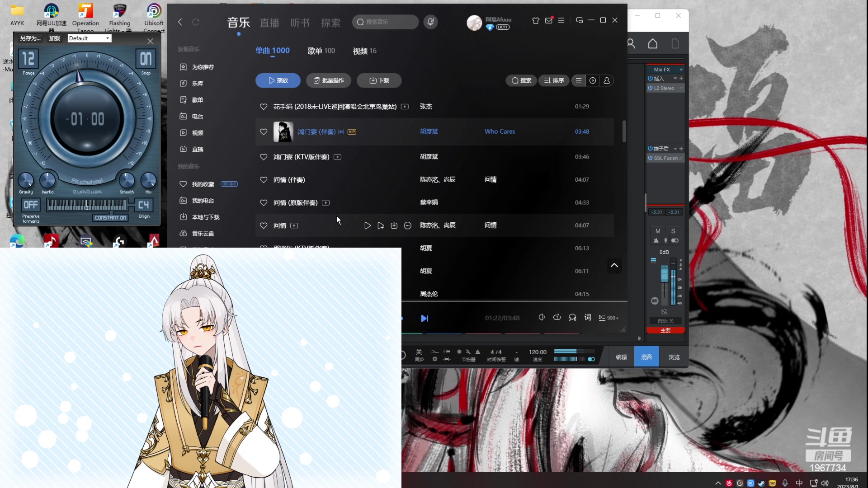
Task: Select the 歌单 100 results tab
Action: [x=321, y=51]
